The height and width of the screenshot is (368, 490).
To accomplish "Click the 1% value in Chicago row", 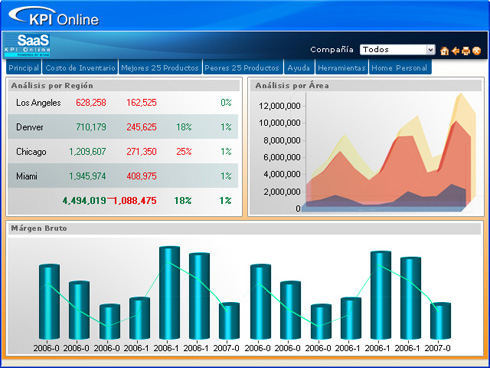I will tap(226, 152).
